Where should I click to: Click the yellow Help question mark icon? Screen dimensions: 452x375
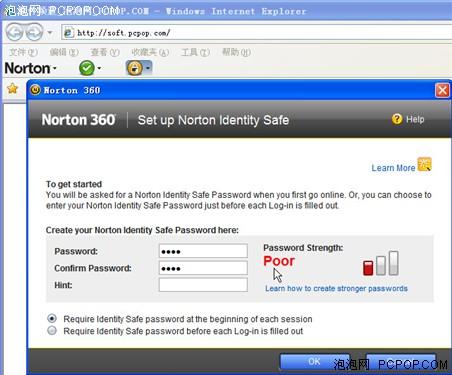[397, 119]
